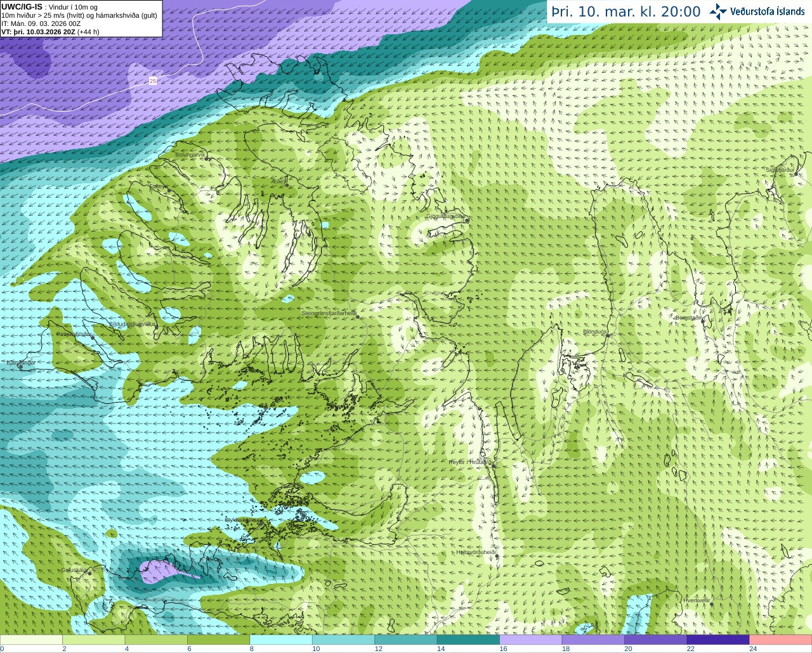The height and width of the screenshot is (653, 812).
Task: Click the violet 20–22 m/s legend swatch
Action: [656, 640]
